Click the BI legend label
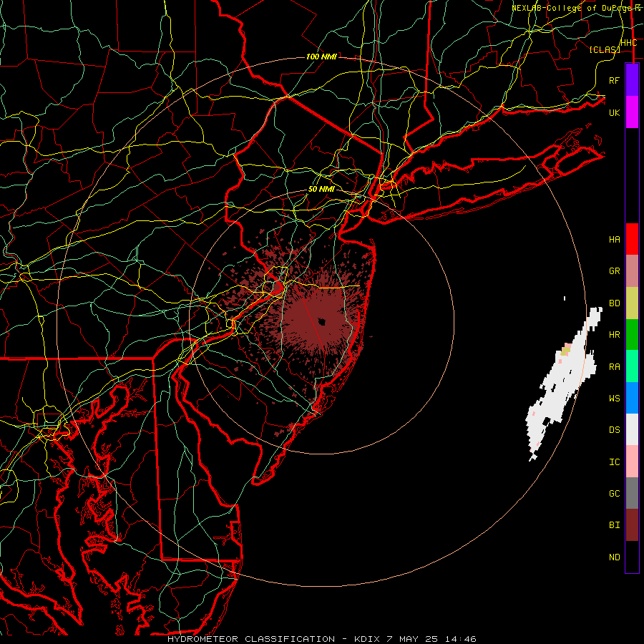 [614, 525]
